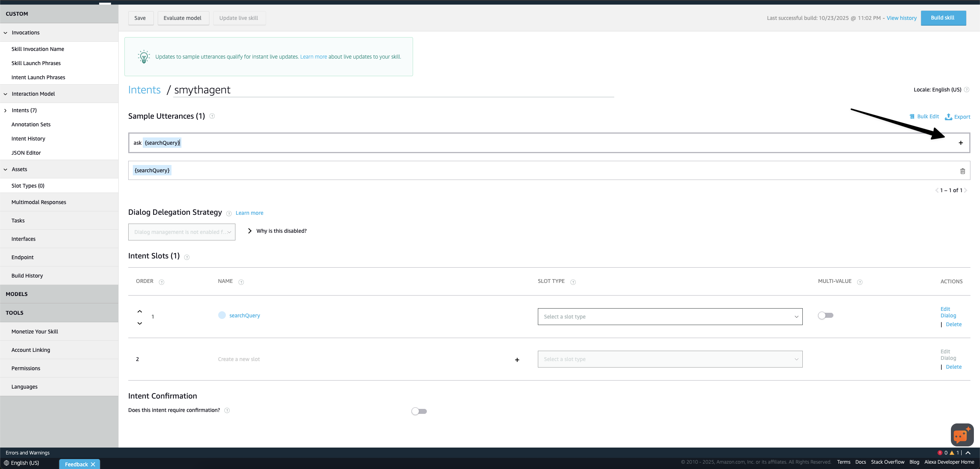The width and height of the screenshot is (980, 469).
Task: Click the Build skill button
Action: click(x=943, y=18)
